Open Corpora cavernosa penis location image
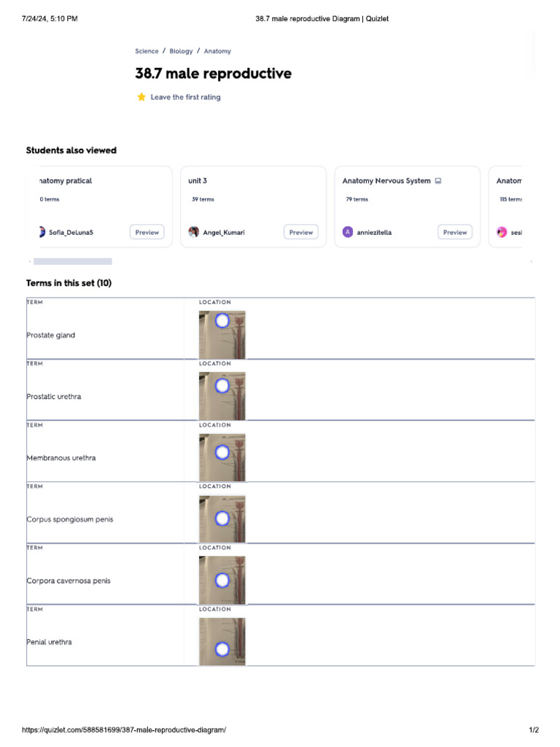Viewport: 560px width, 747px height. (222, 580)
